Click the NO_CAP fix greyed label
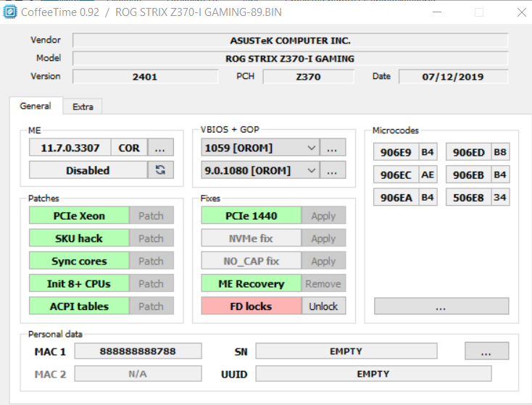The image size is (532, 405). (x=251, y=261)
